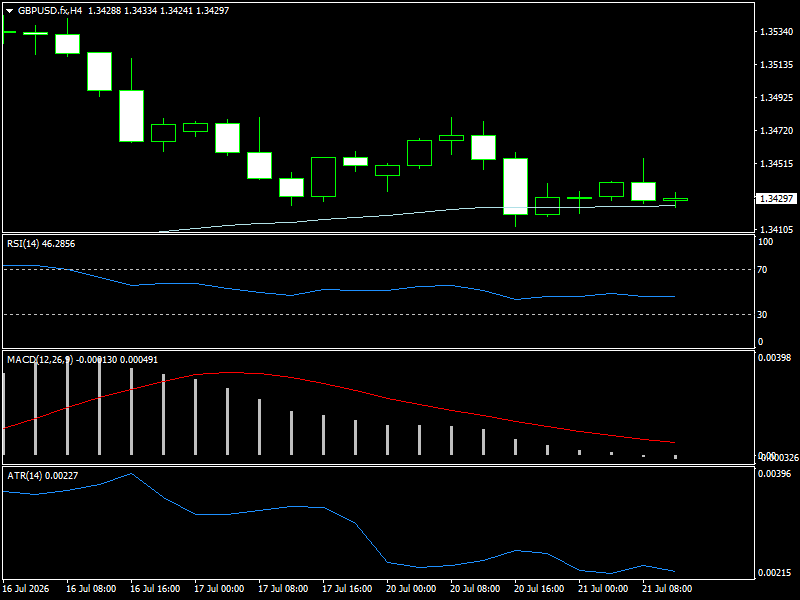Click the 16 Jul 2026 time label

click(x=26, y=589)
